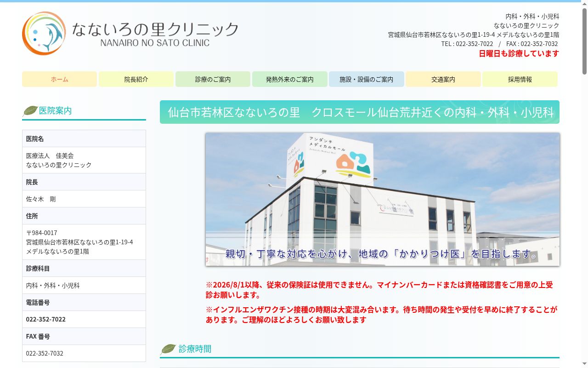
Task: Open the ホーム menu tab
Action: coord(59,79)
